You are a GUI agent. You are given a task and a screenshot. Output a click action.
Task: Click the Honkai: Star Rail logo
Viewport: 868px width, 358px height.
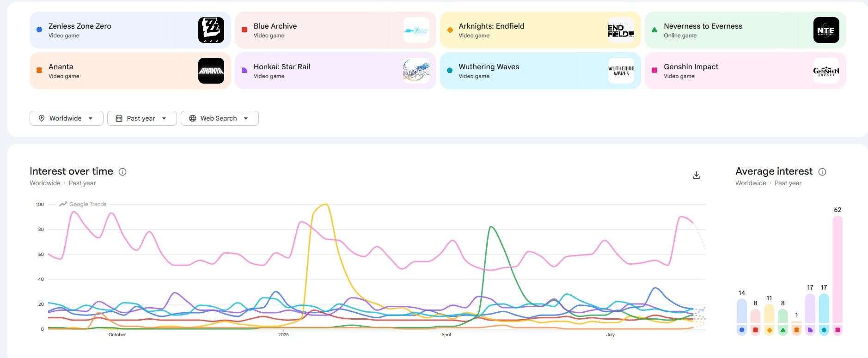tap(416, 71)
